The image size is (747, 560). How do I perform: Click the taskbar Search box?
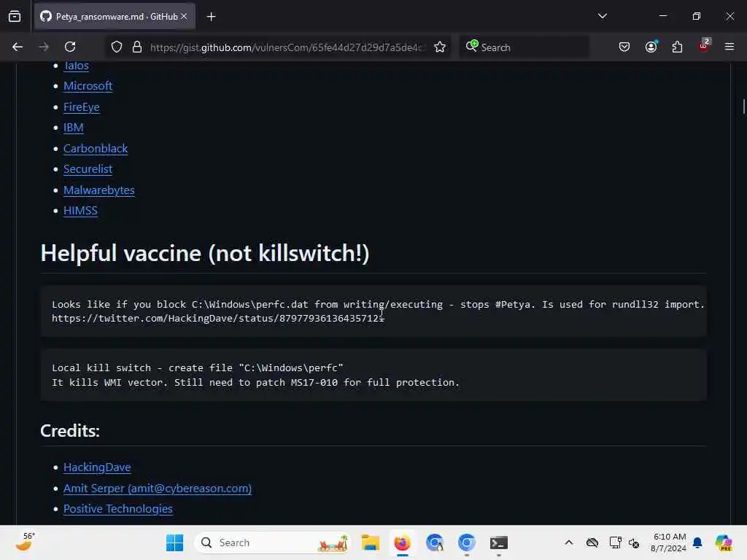[x=272, y=542]
